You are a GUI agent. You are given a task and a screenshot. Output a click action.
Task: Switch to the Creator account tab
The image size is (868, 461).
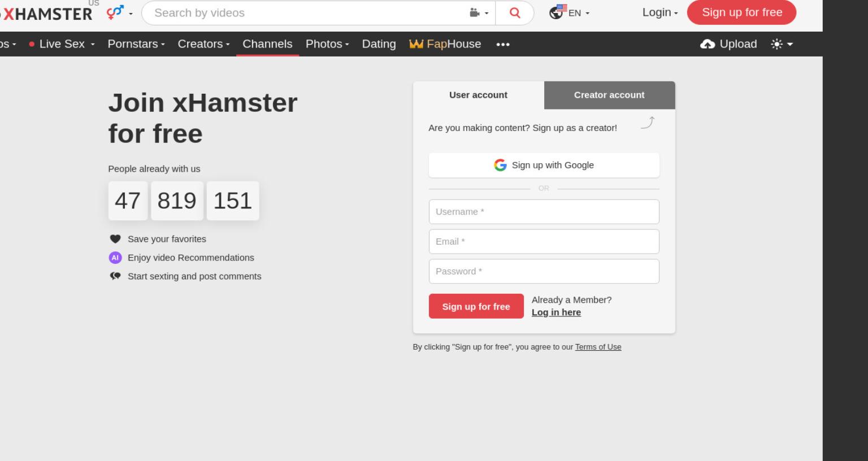click(x=609, y=95)
